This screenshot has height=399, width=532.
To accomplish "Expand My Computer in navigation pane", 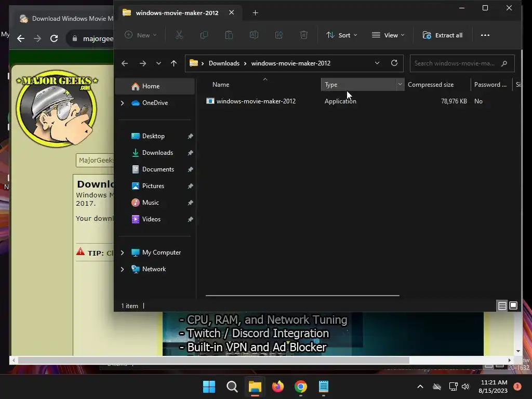I will 122,252.
